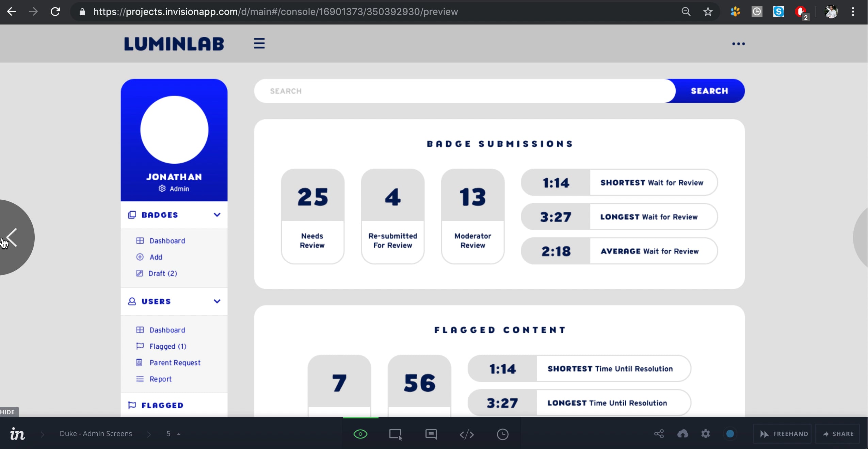
Task: Open the Chrome three-dot browser menu
Action: tap(853, 12)
